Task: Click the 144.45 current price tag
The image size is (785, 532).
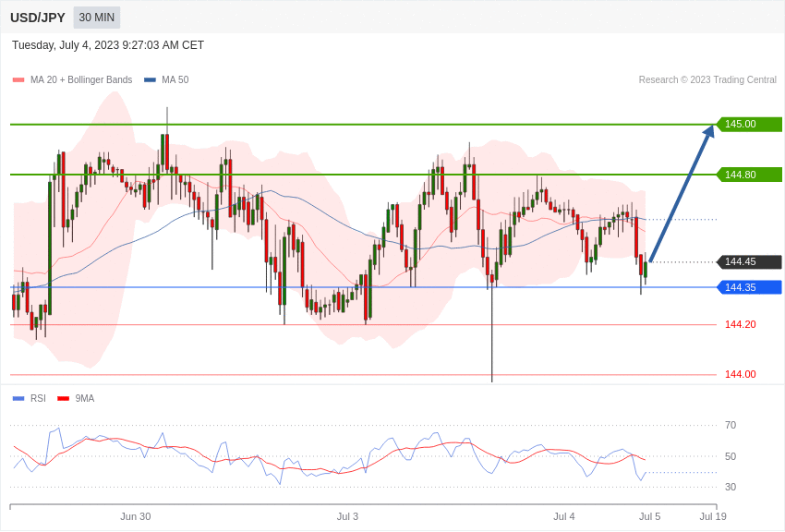Action: click(749, 261)
